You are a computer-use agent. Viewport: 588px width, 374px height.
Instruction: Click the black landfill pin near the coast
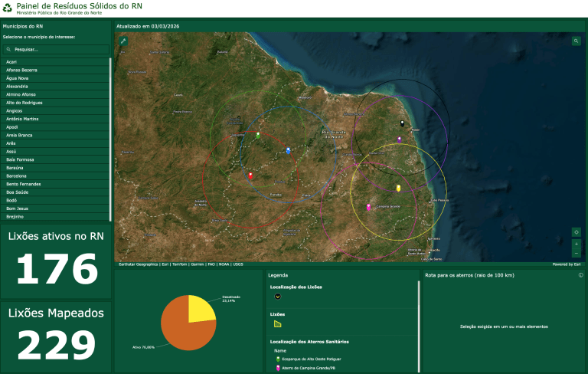[402, 123]
